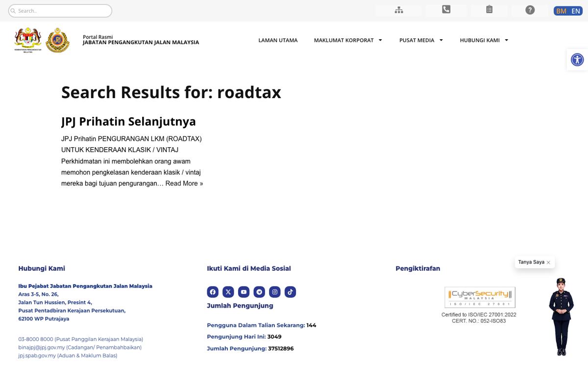The image size is (588, 368).
Task: Click Pengguna Dalam Talian Sekarang: 144 text
Action: point(262,325)
